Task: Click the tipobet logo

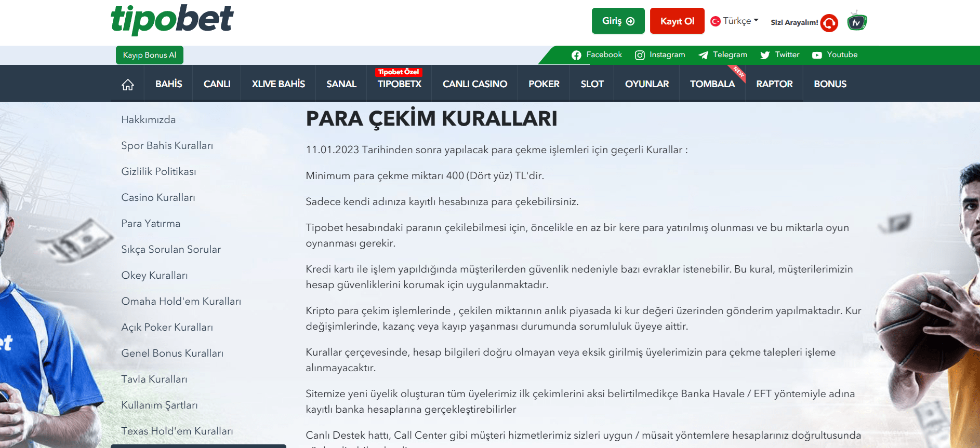Action: [x=172, y=20]
